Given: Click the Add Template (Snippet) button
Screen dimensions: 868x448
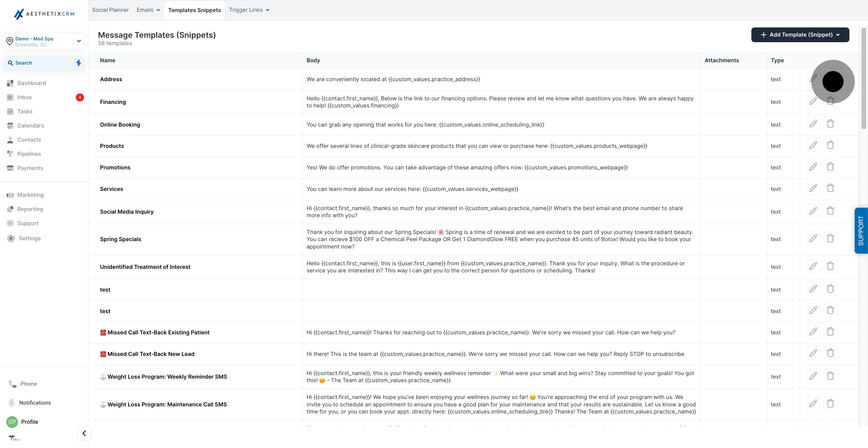Looking at the screenshot, I should [800, 35].
